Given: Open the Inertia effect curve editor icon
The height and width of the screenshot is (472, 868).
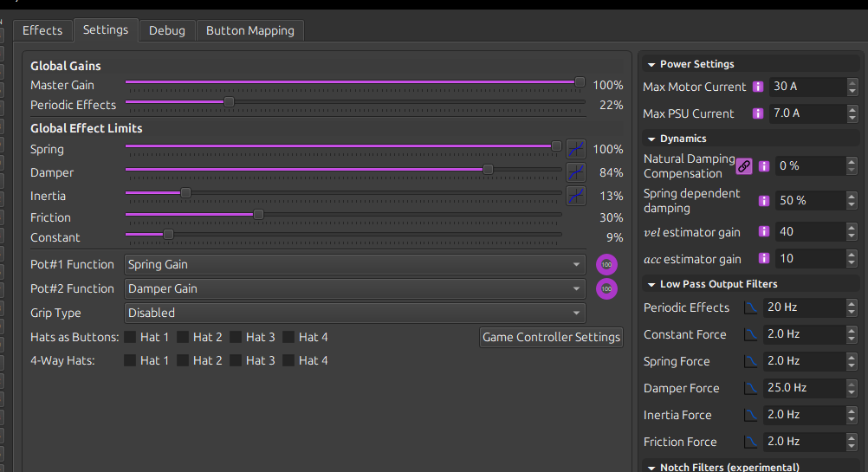Looking at the screenshot, I should click(576, 196).
